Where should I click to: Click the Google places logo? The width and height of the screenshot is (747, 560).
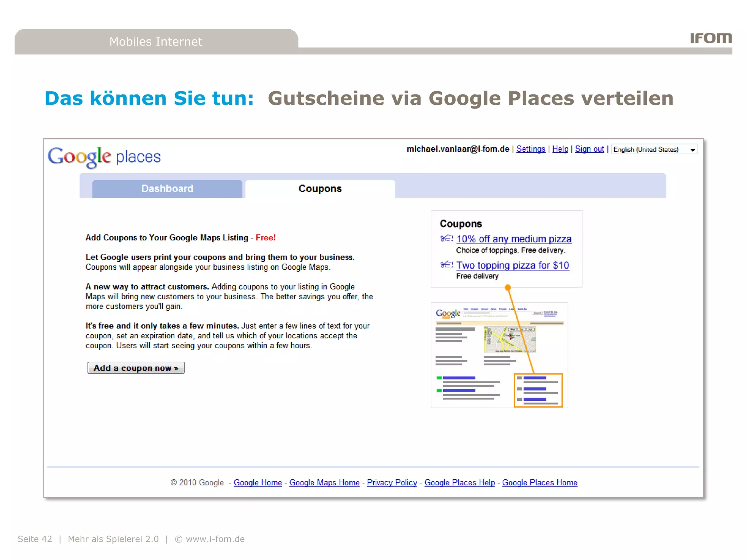[x=104, y=157]
